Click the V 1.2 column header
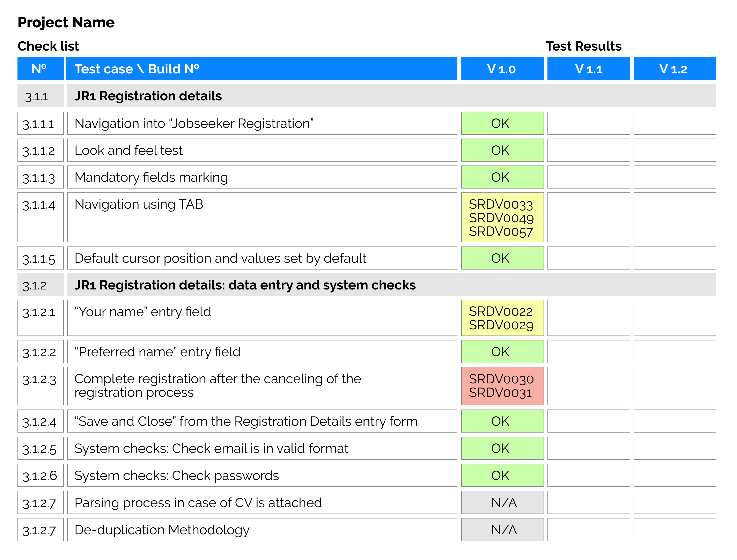The width and height of the screenshot is (737, 560). [674, 69]
